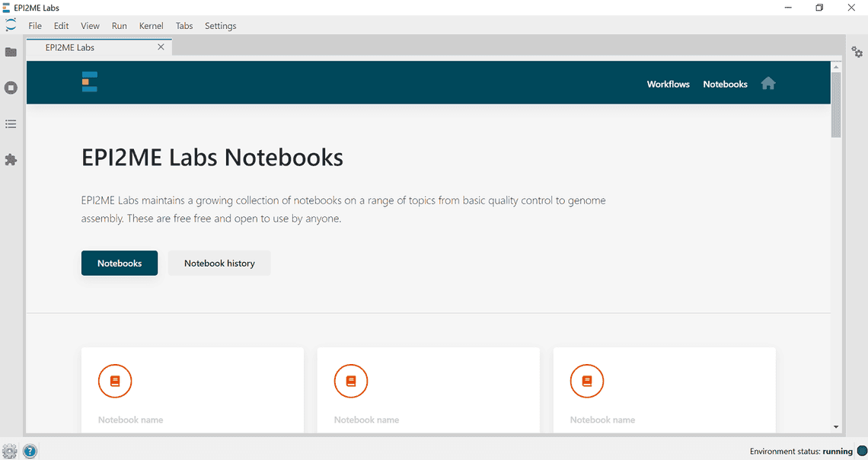Screen dimensions: 868x460
Task: Open the File menu
Action: [x=35, y=26]
